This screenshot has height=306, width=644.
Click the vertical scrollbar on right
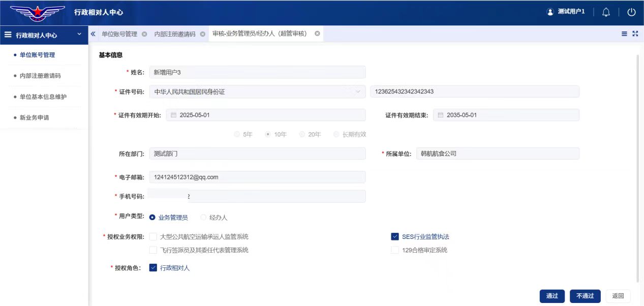pyautogui.click(x=638, y=168)
